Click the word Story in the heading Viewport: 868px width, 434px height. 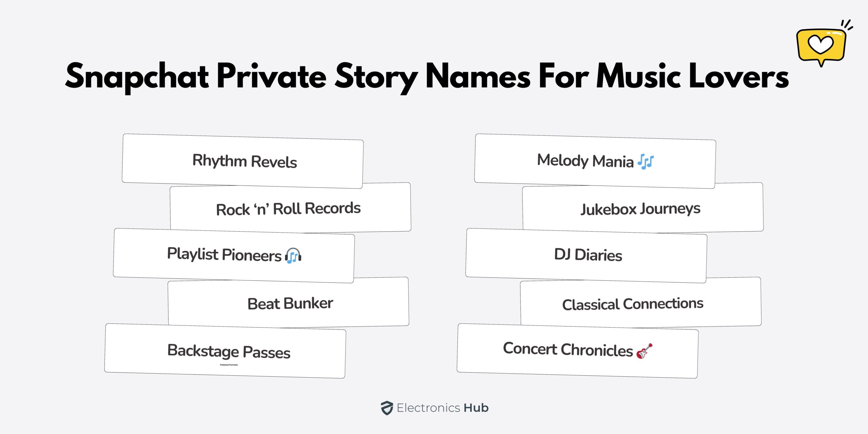point(376,77)
